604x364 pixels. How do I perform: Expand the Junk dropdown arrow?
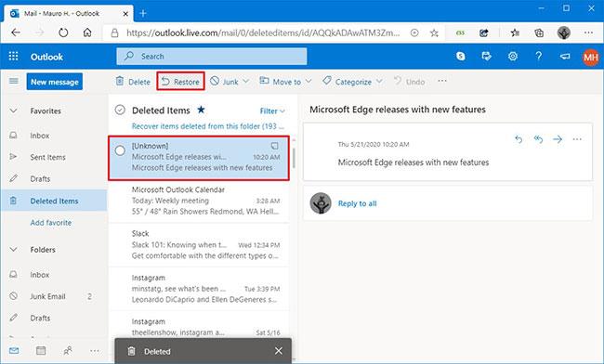245,81
